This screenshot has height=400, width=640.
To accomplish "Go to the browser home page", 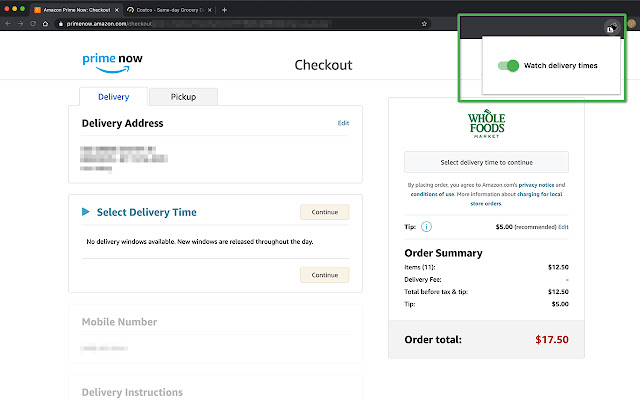I will click(45, 24).
